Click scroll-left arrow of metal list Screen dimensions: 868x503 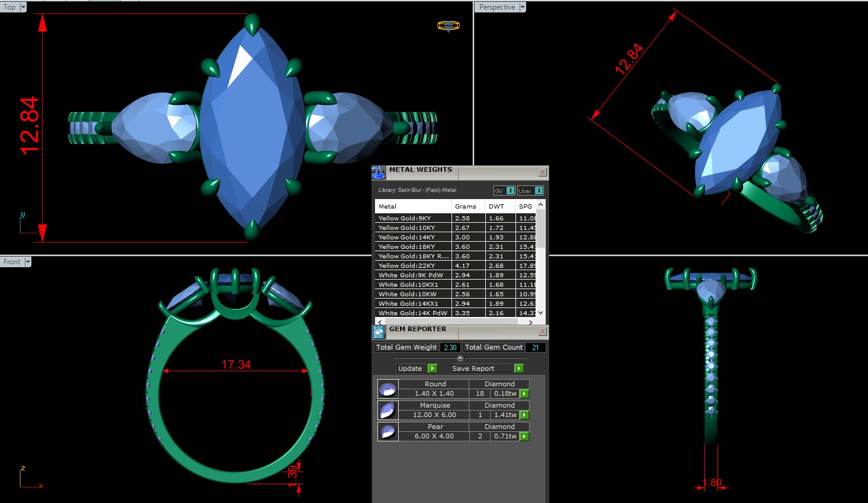pos(380,322)
